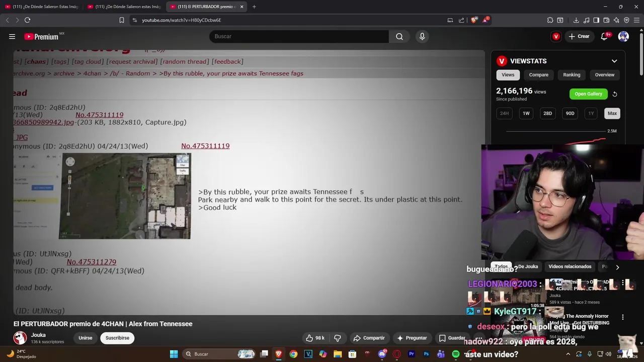
Task: Switch to the second browser tab
Action: pyautogui.click(x=124, y=7)
